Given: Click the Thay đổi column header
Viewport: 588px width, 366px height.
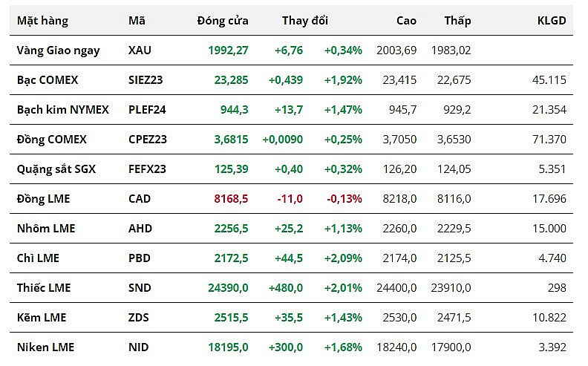Looking at the screenshot, I should (304, 21).
